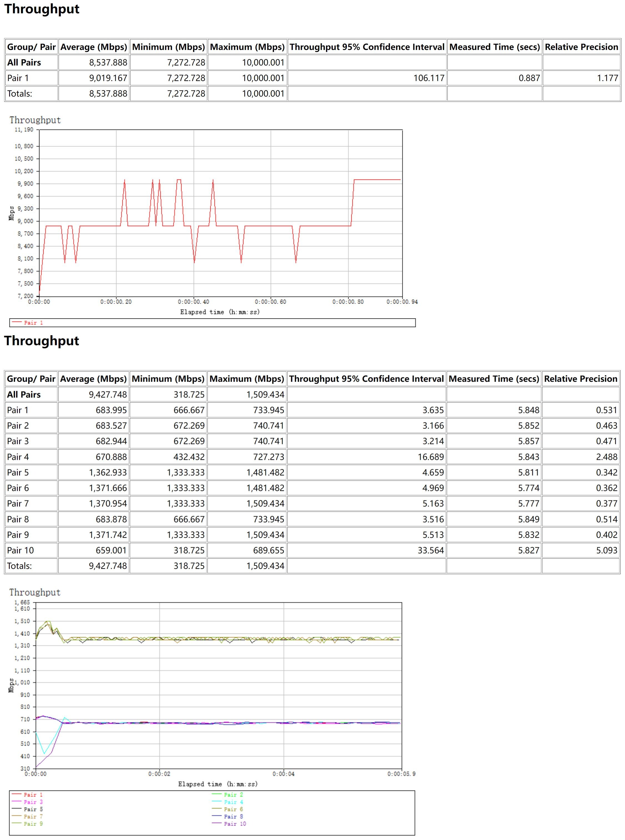Click the 0:00:05.9 time axis label
Image resolution: width=625 pixels, height=840 pixels.
[401, 774]
